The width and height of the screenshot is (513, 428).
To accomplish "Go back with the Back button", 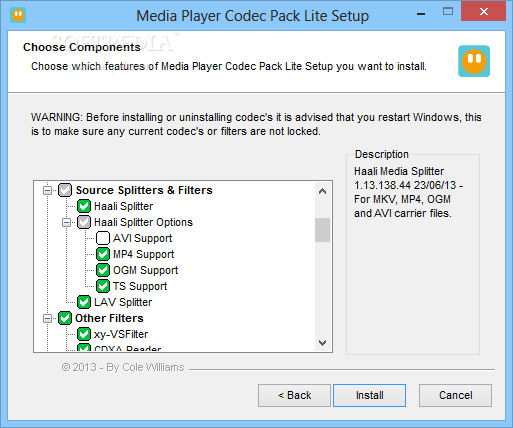I will [294, 395].
